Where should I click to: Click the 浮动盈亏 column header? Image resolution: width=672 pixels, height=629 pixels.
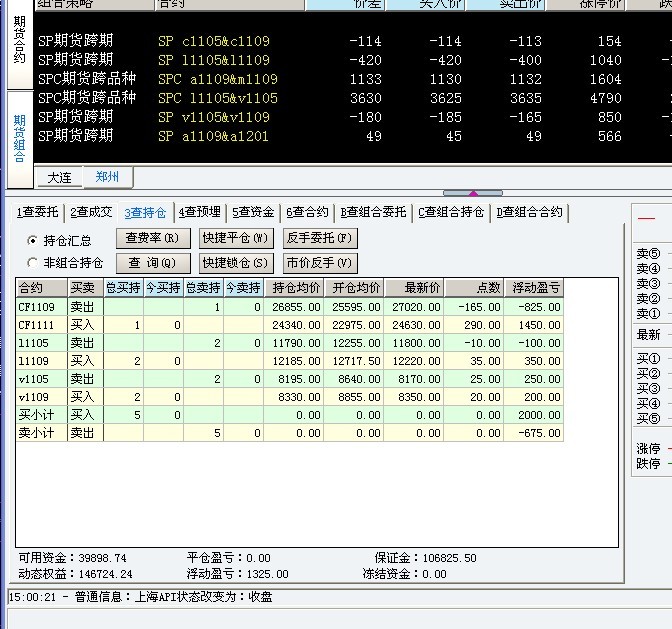[x=534, y=288]
